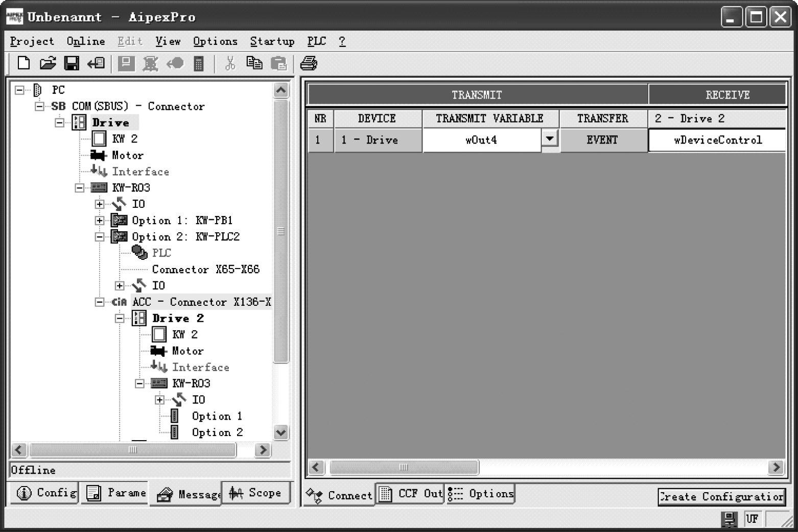Click the Save diskette toolbar icon
This screenshot has height=532, width=798.
point(72,63)
